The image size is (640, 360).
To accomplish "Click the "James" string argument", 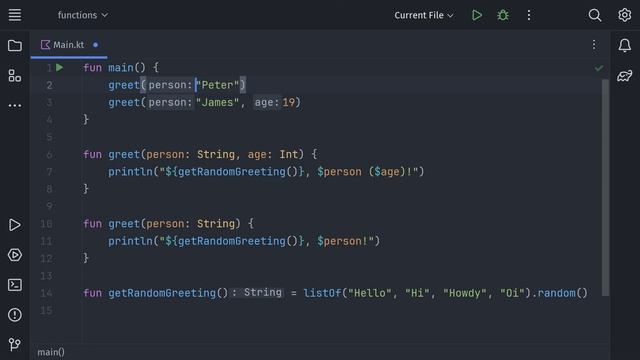I will coord(217,102).
